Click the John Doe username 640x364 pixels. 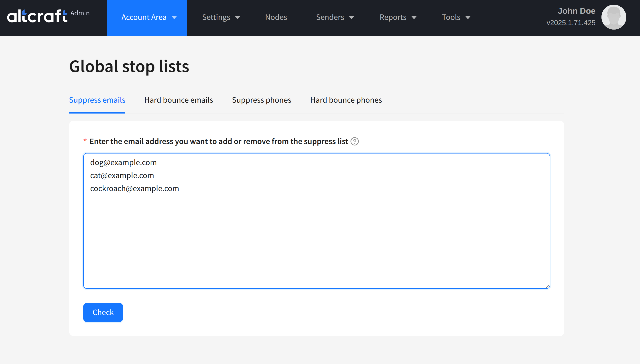point(576,11)
